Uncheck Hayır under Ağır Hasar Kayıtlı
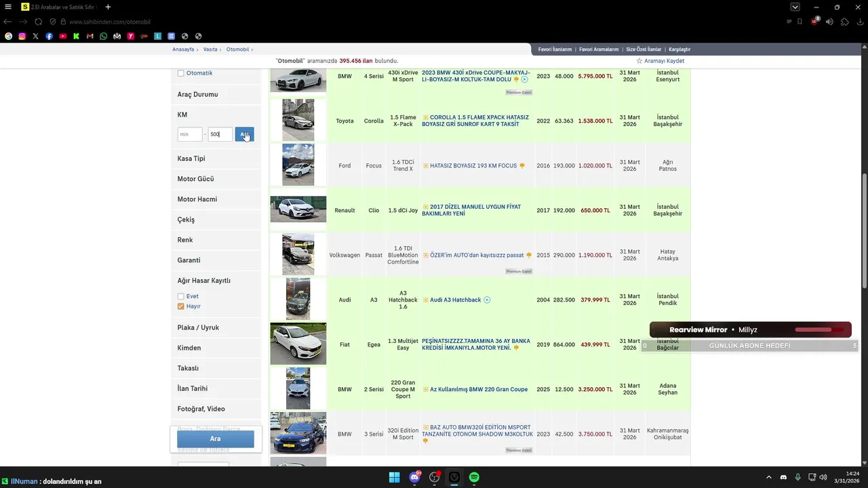Viewport: 868px width, 488px height. 180,306
